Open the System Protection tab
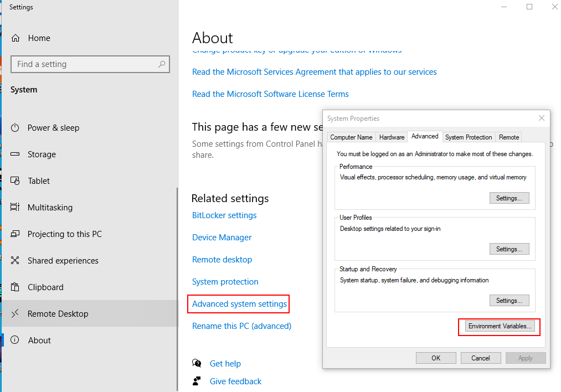The image size is (561, 392). coord(468,137)
